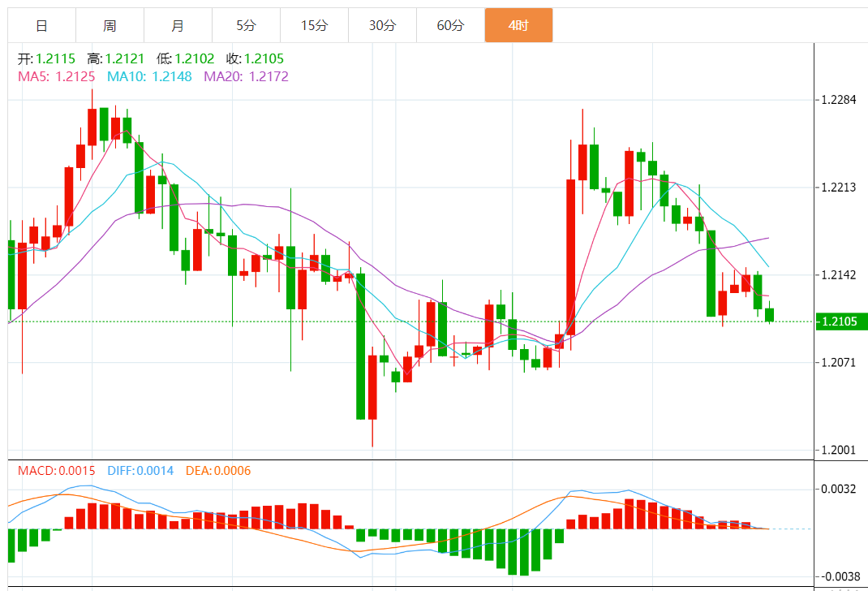The image size is (868, 591).
Task: Select the 15分 interval tab
Action: point(314,25)
